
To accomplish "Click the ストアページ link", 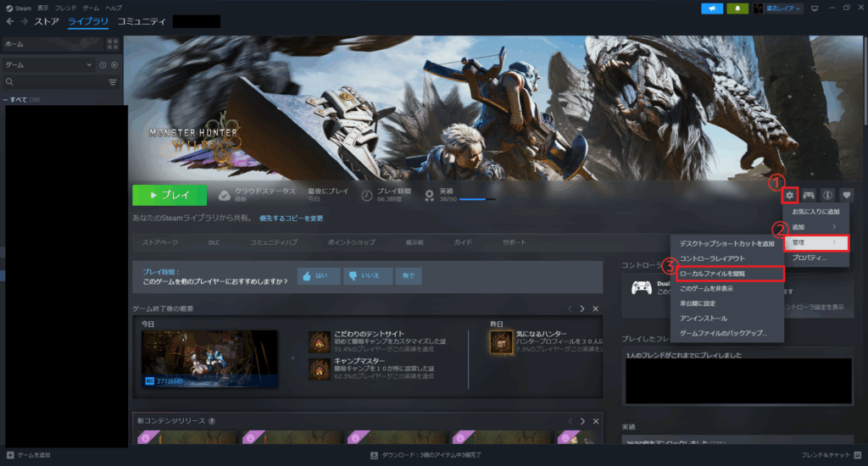I will coord(160,242).
